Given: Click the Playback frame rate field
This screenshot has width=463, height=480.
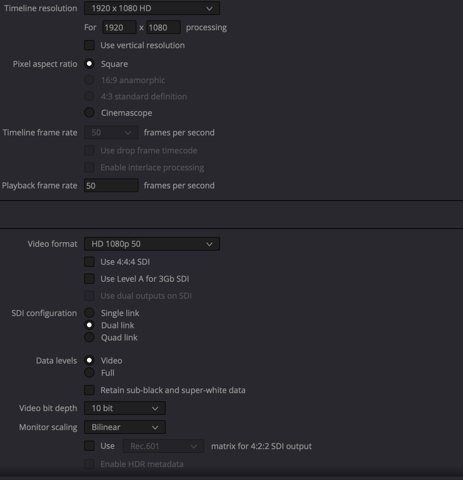Looking at the screenshot, I should [x=111, y=185].
